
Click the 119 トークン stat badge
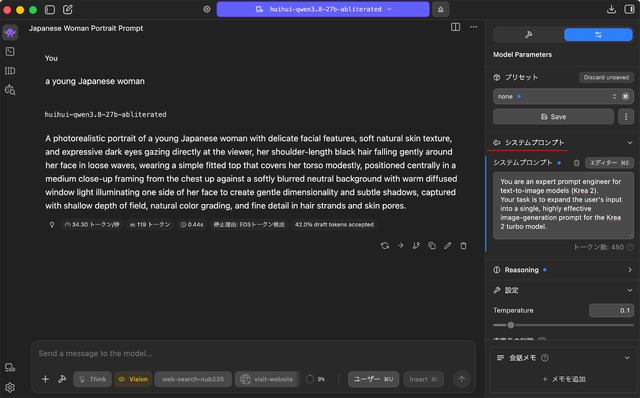coord(150,225)
